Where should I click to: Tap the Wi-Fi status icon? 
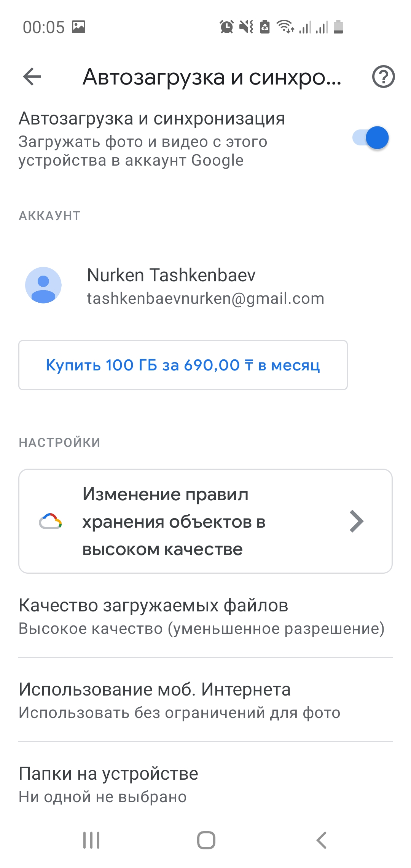[x=285, y=27]
